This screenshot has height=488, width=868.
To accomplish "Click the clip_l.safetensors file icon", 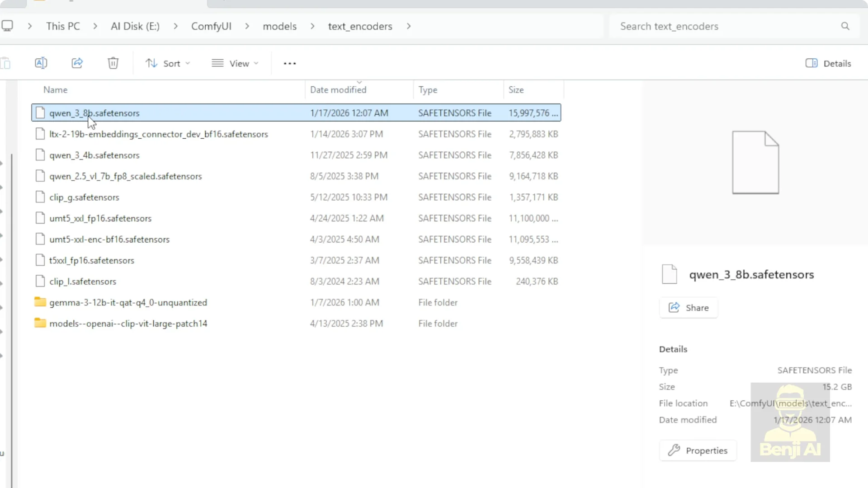I will click(40, 281).
